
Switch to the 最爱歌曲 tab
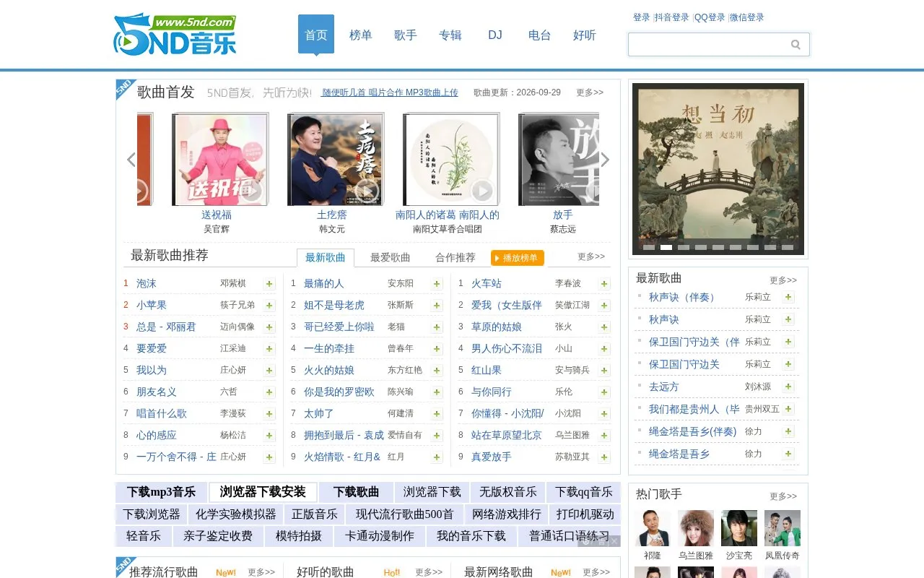pyautogui.click(x=391, y=257)
